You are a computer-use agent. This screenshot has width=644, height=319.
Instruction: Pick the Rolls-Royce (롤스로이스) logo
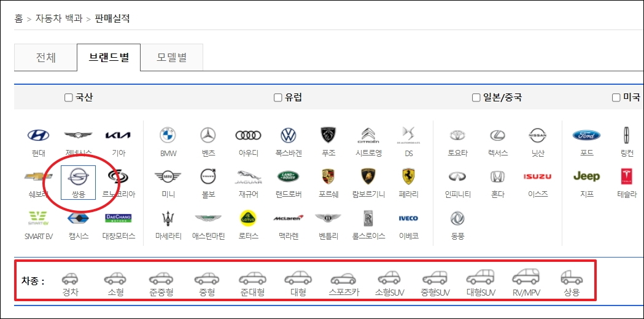pos(368,218)
